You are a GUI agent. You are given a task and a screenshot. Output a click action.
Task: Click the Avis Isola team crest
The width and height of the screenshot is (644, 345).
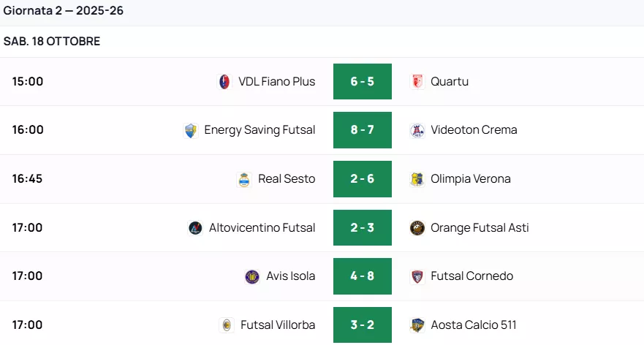point(252,276)
